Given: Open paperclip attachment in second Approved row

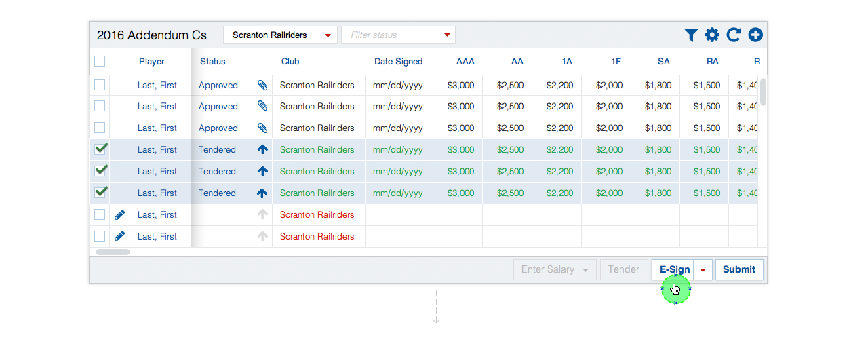Looking at the screenshot, I should click(x=262, y=107).
